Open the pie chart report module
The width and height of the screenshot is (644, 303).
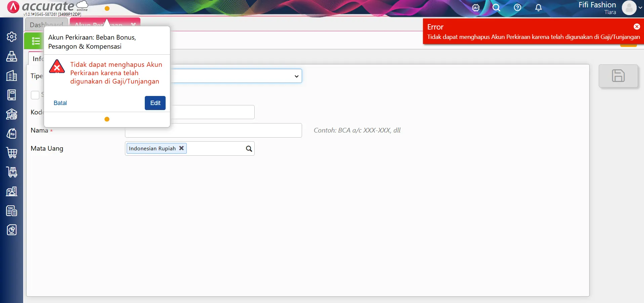point(12,230)
